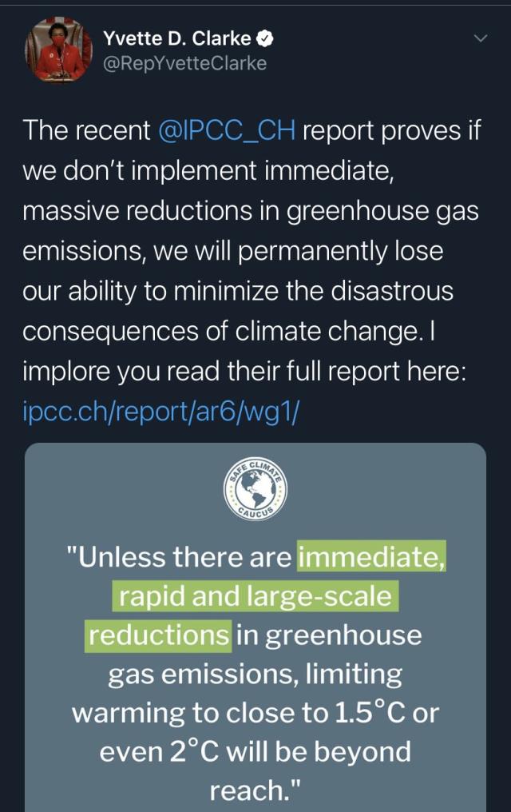Expand the tweet options chevron
The width and height of the screenshot is (511, 812).
tap(480, 38)
